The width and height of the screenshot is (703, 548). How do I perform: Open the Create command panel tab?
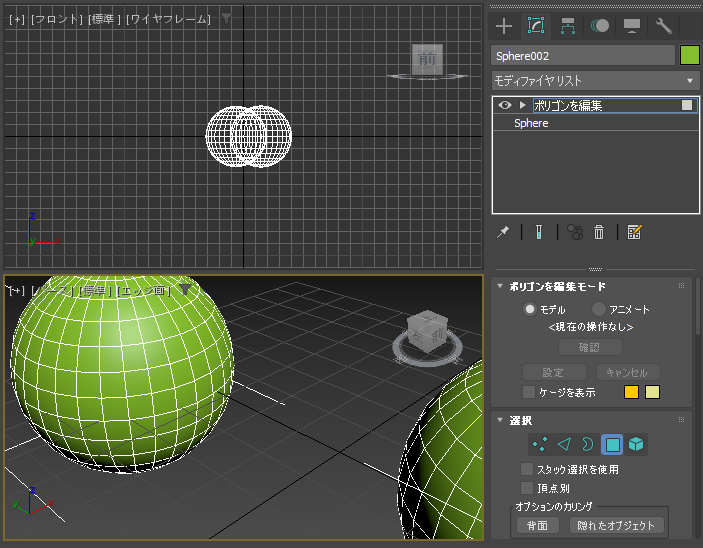tap(504, 26)
